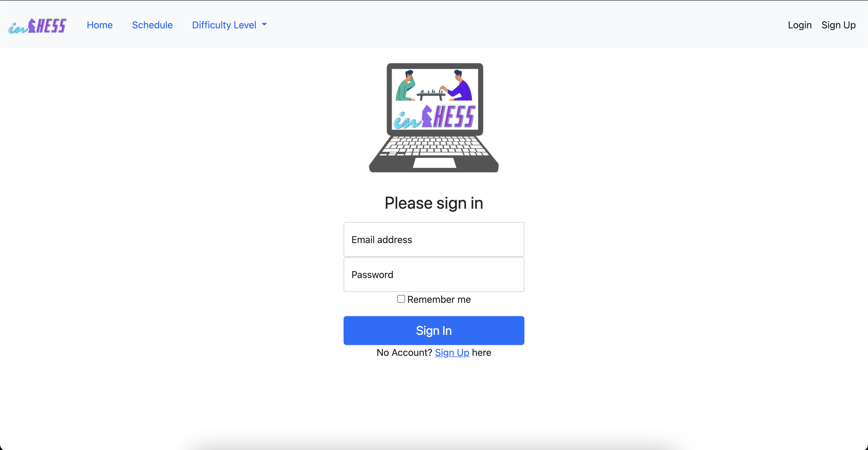This screenshot has width=868, height=450.
Task: Follow the Sign Up link below button
Action: coord(452,353)
